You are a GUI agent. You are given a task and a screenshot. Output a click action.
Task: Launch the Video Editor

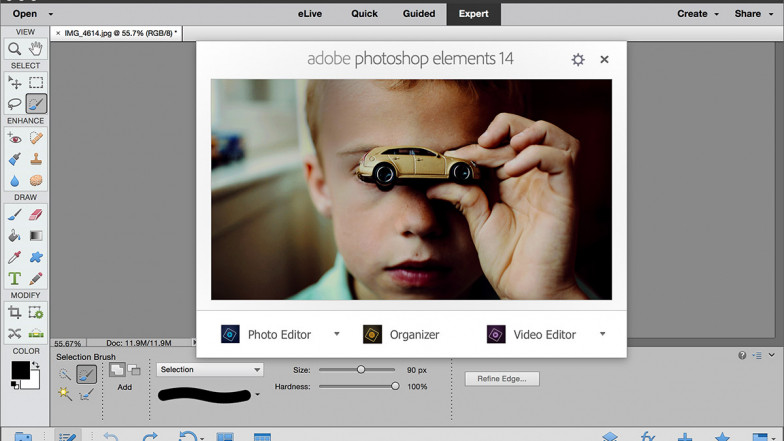[x=531, y=334]
